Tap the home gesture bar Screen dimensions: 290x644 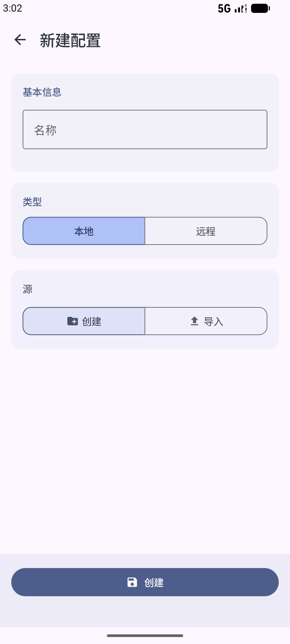click(x=145, y=636)
